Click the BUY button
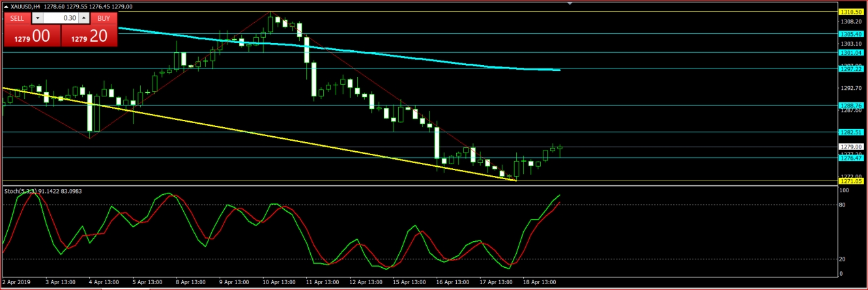This screenshot has width=868, height=290. tap(103, 18)
